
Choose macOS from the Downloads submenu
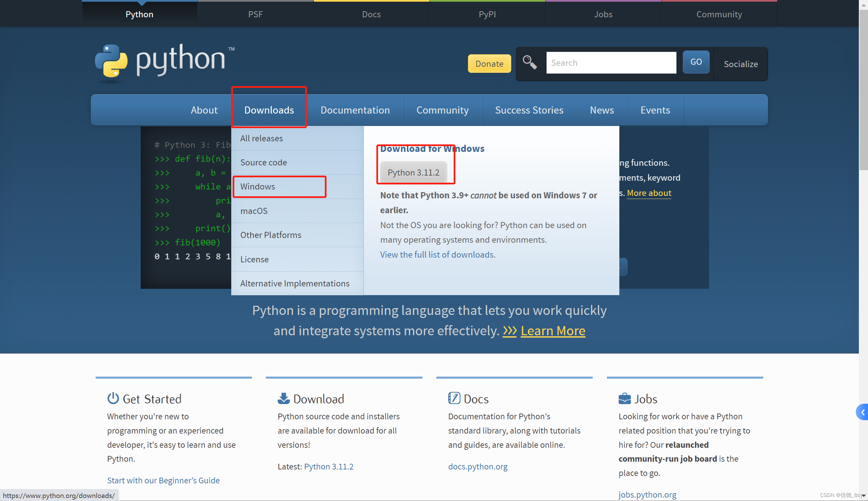pos(254,211)
